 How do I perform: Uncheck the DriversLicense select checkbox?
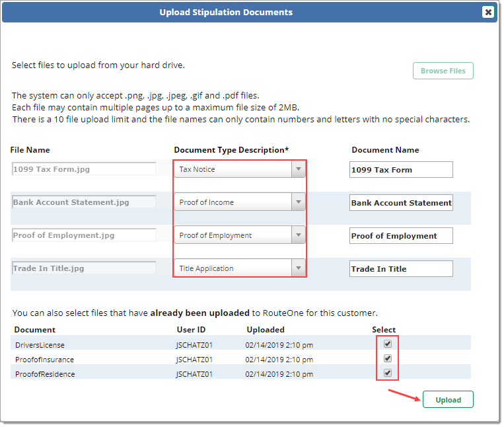point(388,344)
